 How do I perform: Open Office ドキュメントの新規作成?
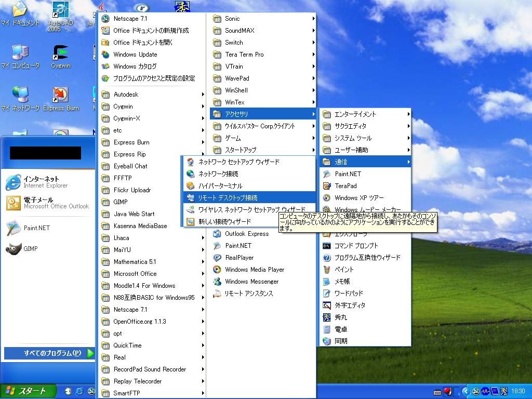[151, 31]
